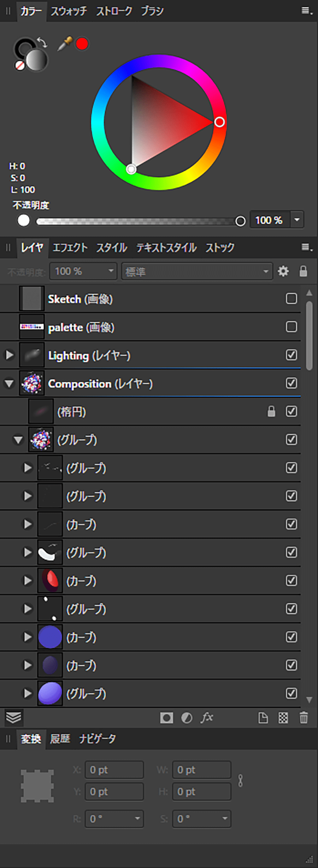Viewport: 318px width, 868px height.
Task: Open the エフェクト tab
Action: pos(70,248)
